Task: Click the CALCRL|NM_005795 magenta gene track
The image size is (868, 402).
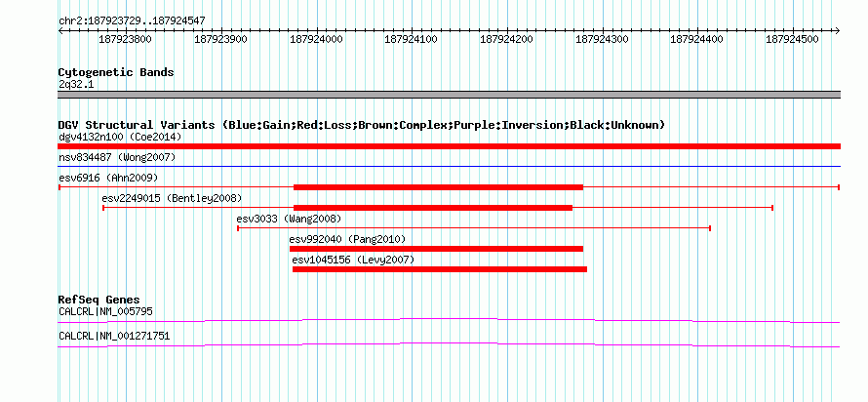Action: coord(449,321)
